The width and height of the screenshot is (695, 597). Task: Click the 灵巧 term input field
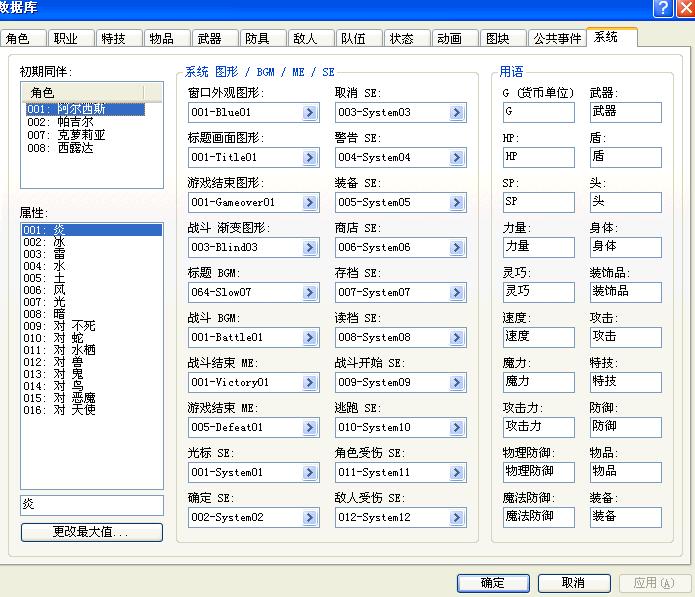coord(539,293)
